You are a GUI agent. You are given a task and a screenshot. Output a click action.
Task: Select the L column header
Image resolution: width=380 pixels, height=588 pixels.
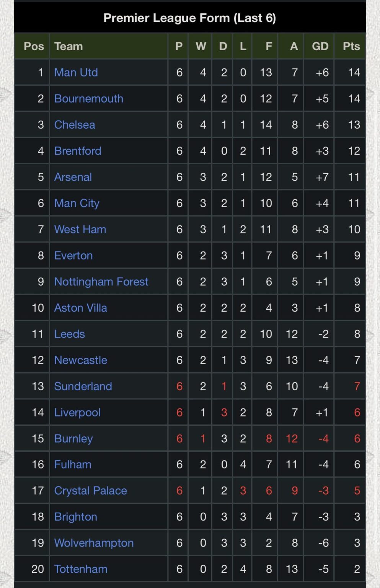click(242, 46)
